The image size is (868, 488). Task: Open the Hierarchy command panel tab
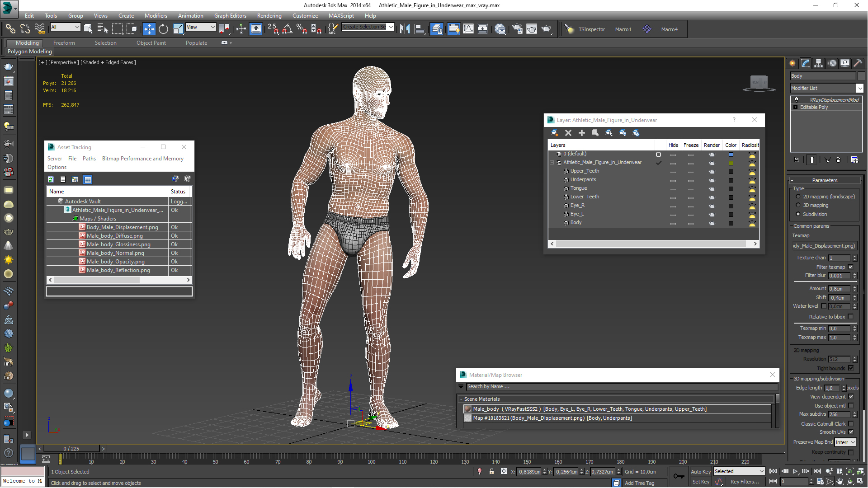[819, 63]
